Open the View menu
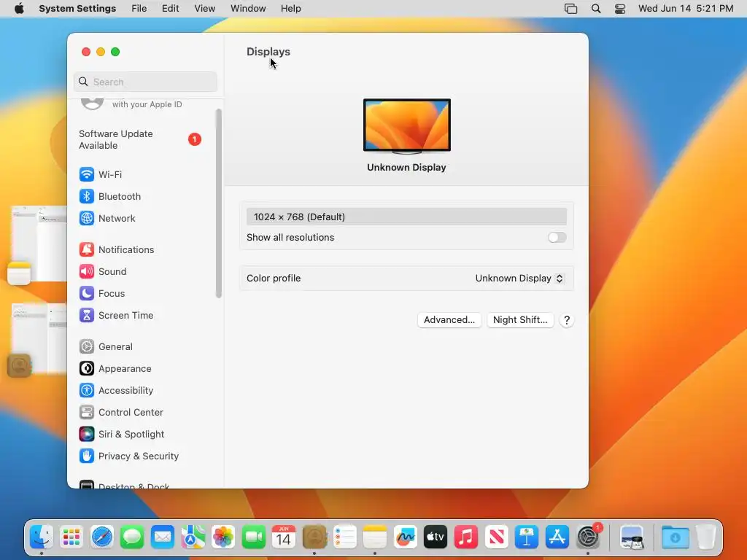The image size is (747, 560). pyautogui.click(x=204, y=9)
